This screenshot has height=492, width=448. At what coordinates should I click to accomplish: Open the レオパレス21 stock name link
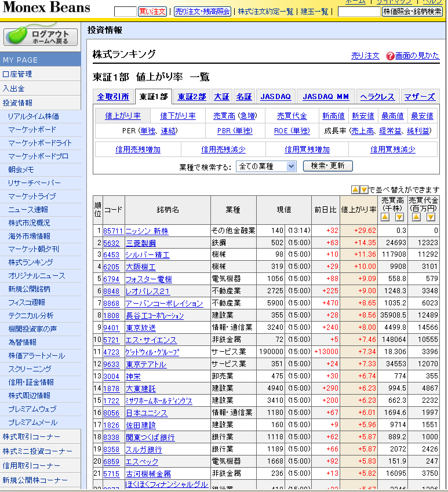coord(147,291)
